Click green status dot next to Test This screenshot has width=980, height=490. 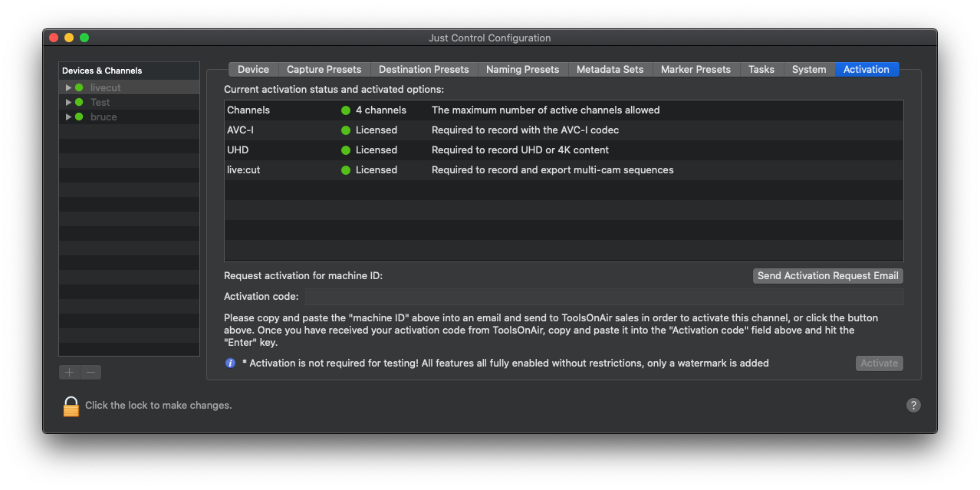[x=79, y=102]
